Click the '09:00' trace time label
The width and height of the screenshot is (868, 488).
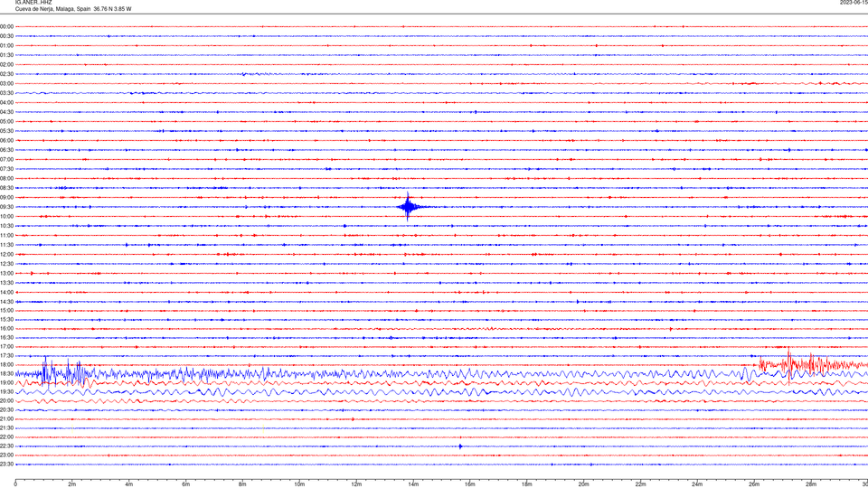pyautogui.click(x=6, y=198)
